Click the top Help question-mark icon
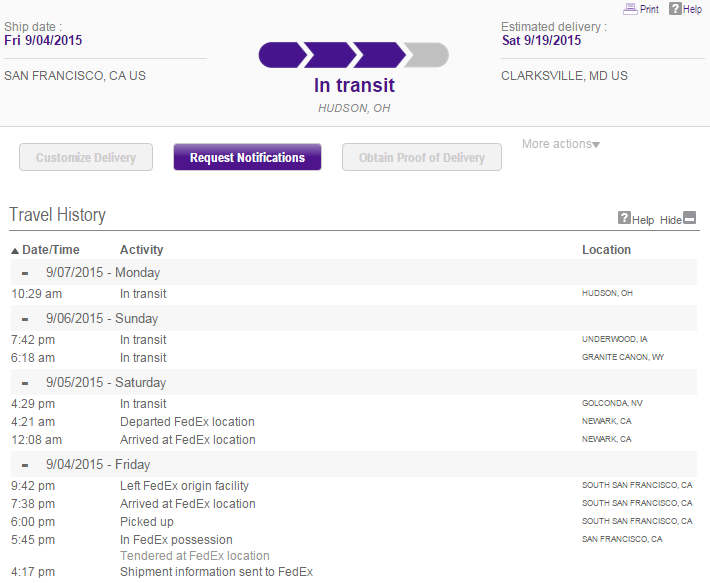The image size is (710, 583). click(675, 8)
